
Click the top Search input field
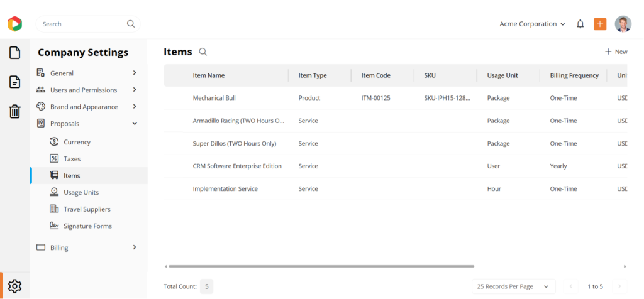pyautogui.click(x=82, y=24)
